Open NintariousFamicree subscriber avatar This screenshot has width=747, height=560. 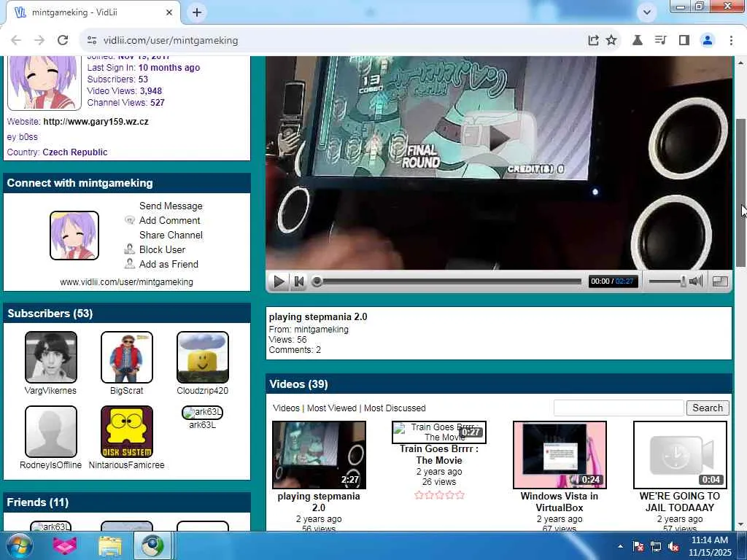[x=127, y=432]
